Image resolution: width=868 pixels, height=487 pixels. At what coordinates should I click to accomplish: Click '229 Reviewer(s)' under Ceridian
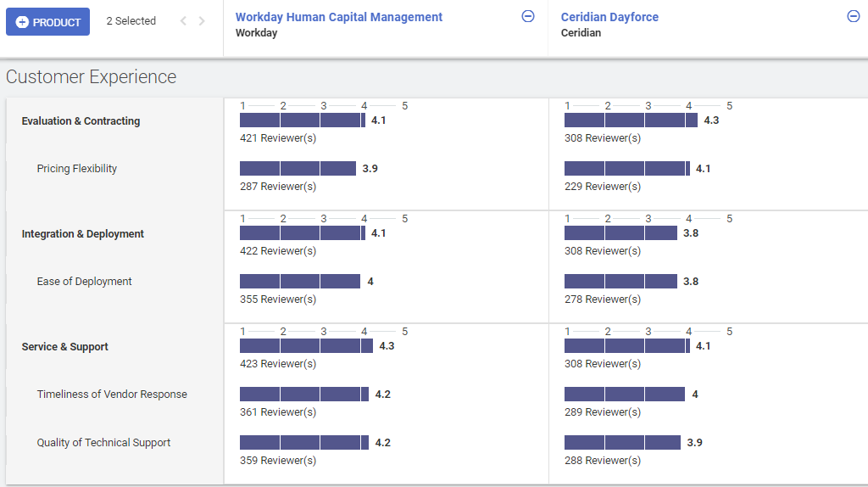click(603, 186)
